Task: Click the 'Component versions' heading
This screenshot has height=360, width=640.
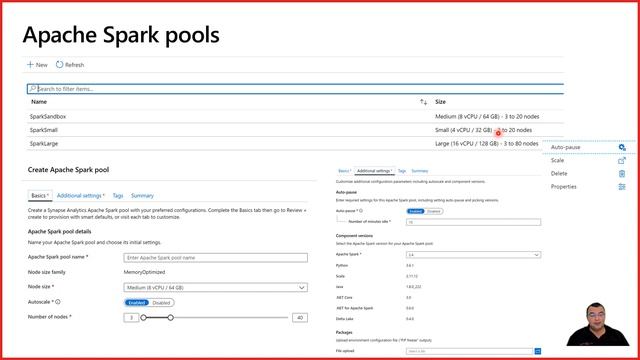Action: coord(354,236)
